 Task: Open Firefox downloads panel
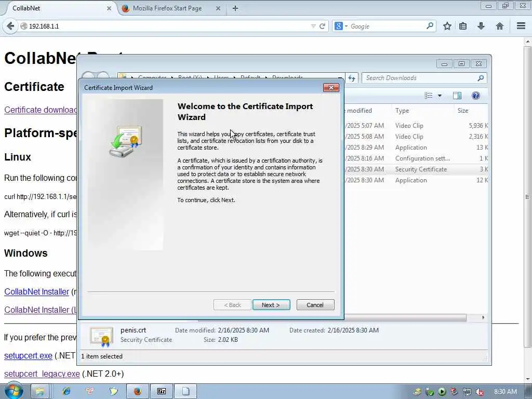pyautogui.click(x=481, y=26)
